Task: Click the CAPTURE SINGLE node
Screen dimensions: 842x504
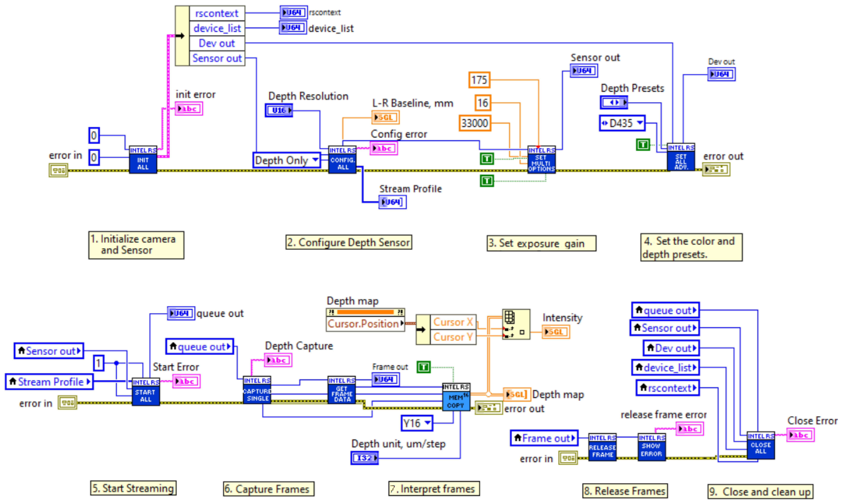Action: [257, 390]
